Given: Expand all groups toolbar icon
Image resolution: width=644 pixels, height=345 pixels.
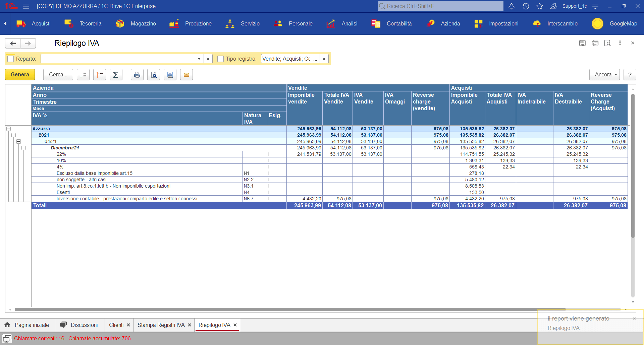Looking at the screenshot, I should tap(83, 75).
